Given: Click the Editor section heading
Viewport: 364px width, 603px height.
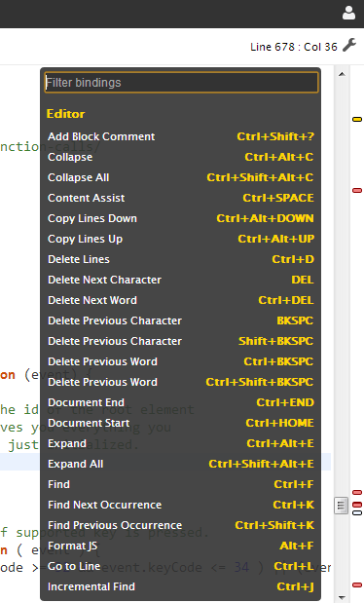Looking at the screenshot, I should click(65, 114).
